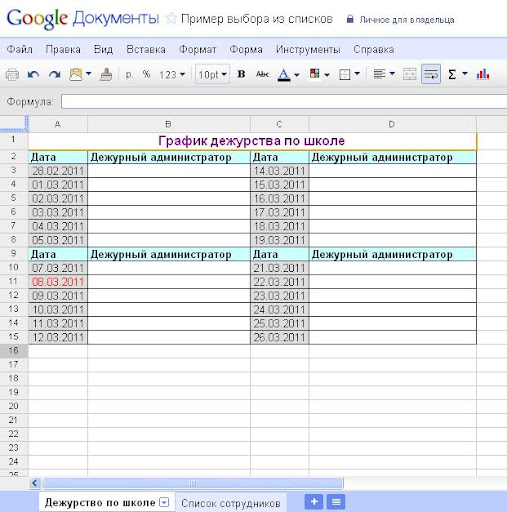The height and width of the screenshot is (512, 507).
Task: Undo the last action
Action: (33, 74)
